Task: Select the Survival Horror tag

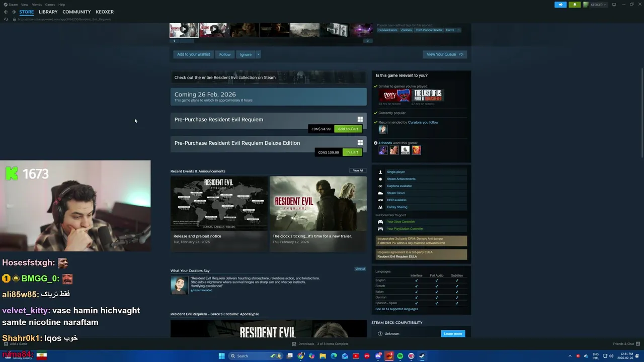Action: (388, 30)
